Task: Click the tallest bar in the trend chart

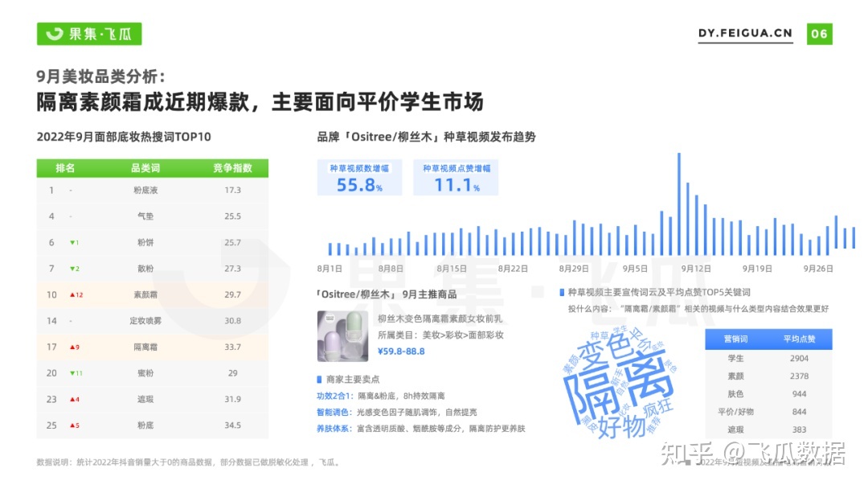Action: coord(678,203)
